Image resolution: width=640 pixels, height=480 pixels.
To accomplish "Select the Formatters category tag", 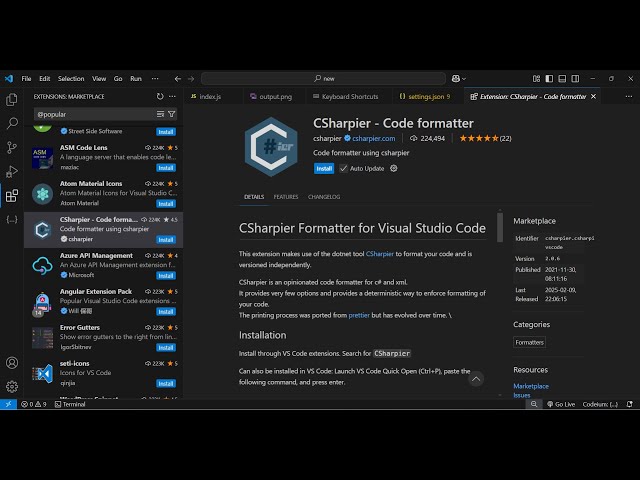I will [529, 342].
